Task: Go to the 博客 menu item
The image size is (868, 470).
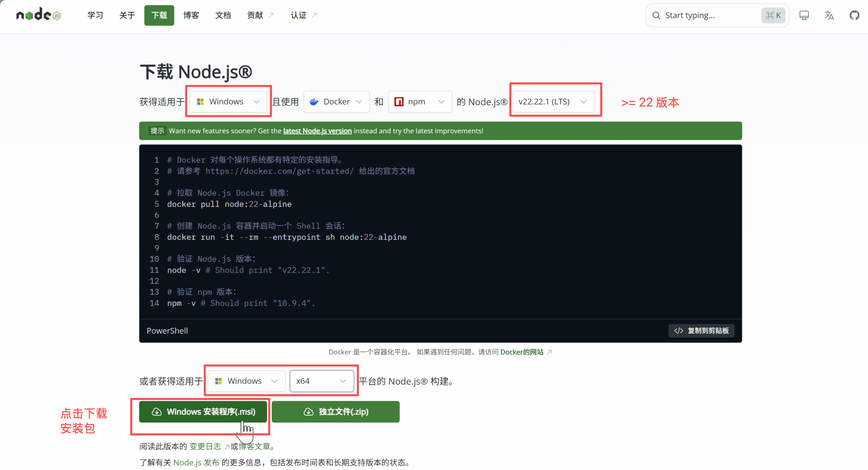Action: tap(191, 15)
